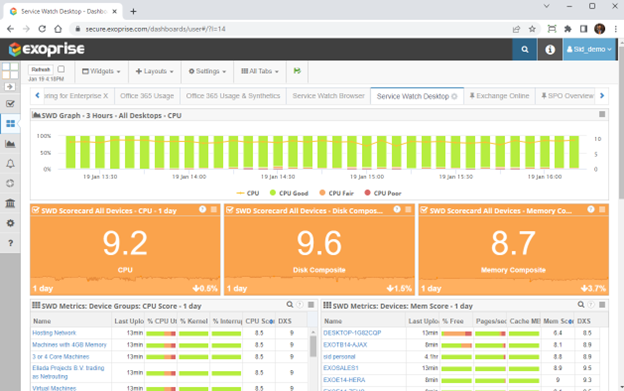Open the Device Groups CPU Score widget menu icon
This screenshot has height=391, width=624.
(x=311, y=305)
